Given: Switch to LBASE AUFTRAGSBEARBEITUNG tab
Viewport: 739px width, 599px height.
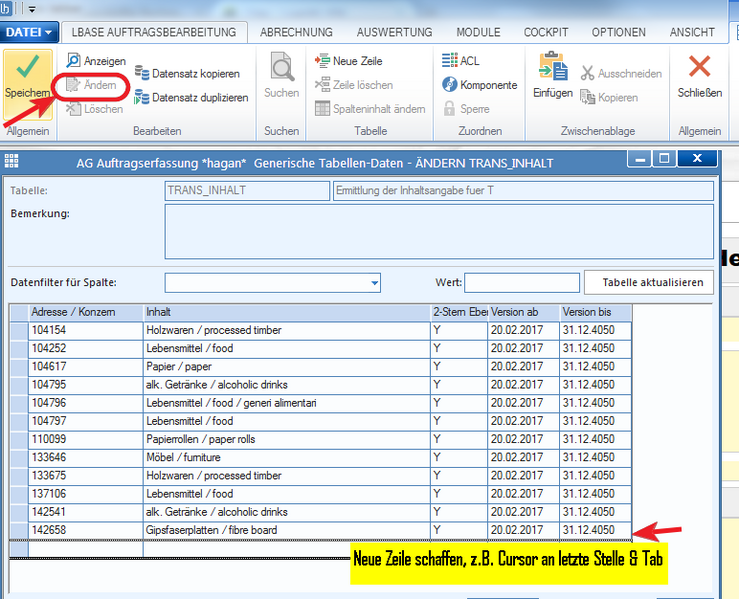Looking at the screenshot, I should tap(154, 32).
